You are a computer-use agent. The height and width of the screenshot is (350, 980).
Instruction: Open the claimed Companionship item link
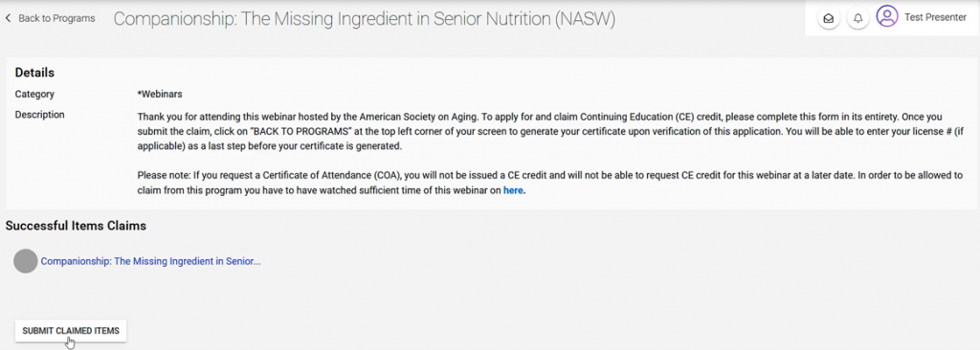(150, 261)
